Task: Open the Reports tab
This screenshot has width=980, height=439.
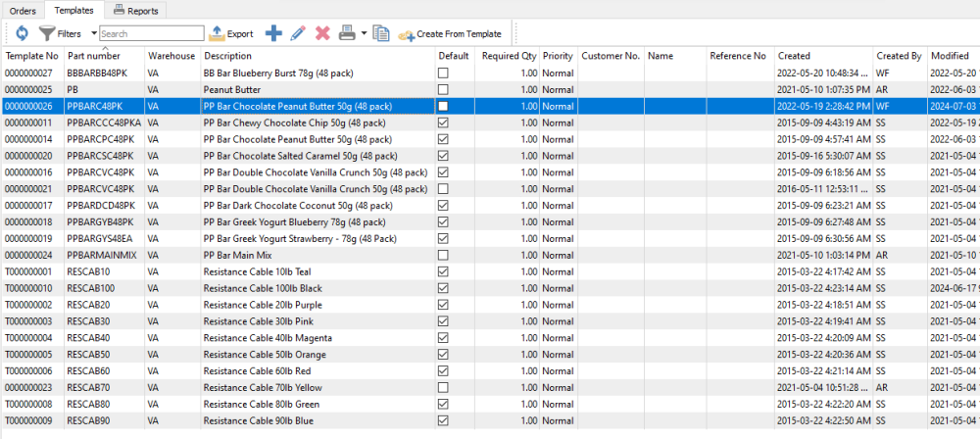Action: [135, 11]
